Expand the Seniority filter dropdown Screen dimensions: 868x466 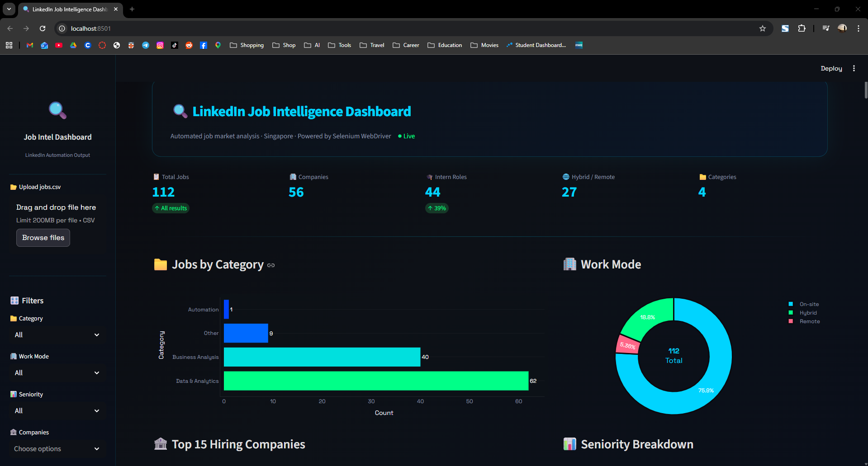[57, 411]
